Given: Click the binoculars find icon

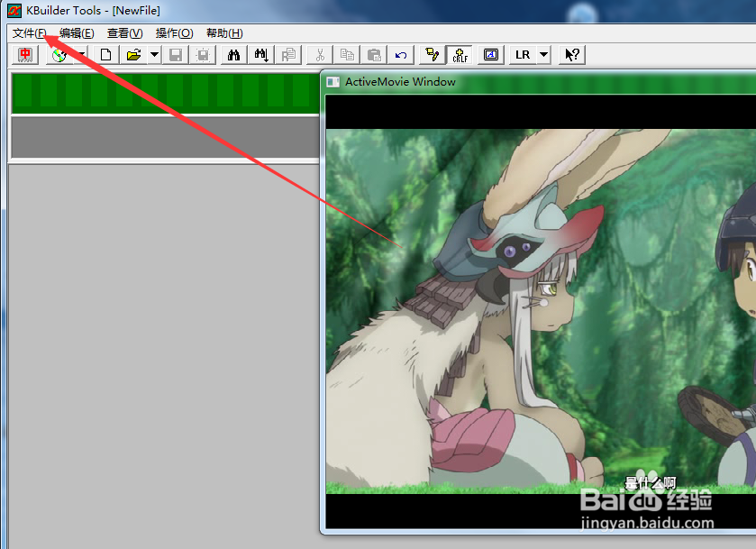Looking at the screenshot, I should 234,55.
